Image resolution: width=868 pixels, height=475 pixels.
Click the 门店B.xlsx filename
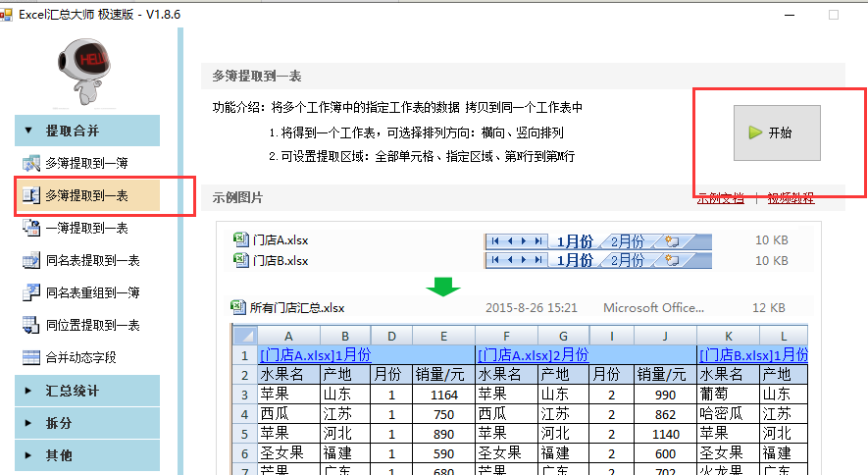pos(281,261)
